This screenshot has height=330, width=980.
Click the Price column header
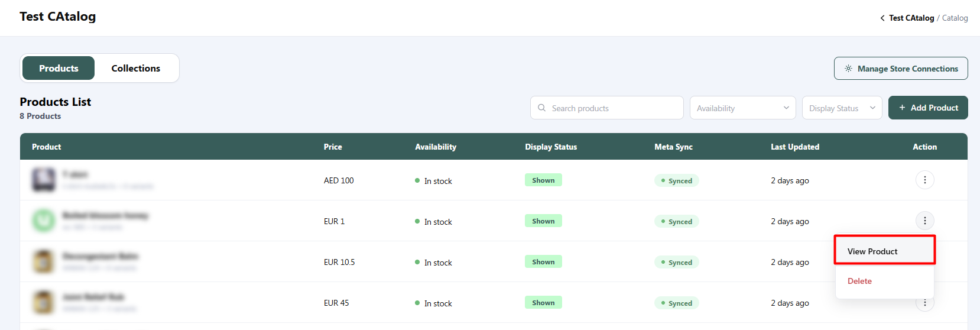click(x=333, y=147)
